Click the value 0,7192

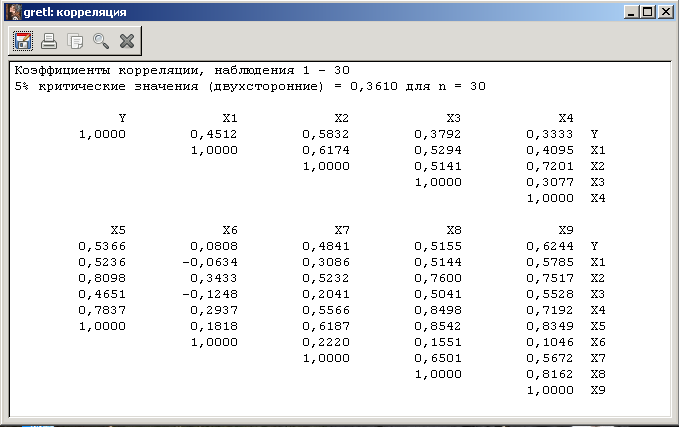pos(550,310)
